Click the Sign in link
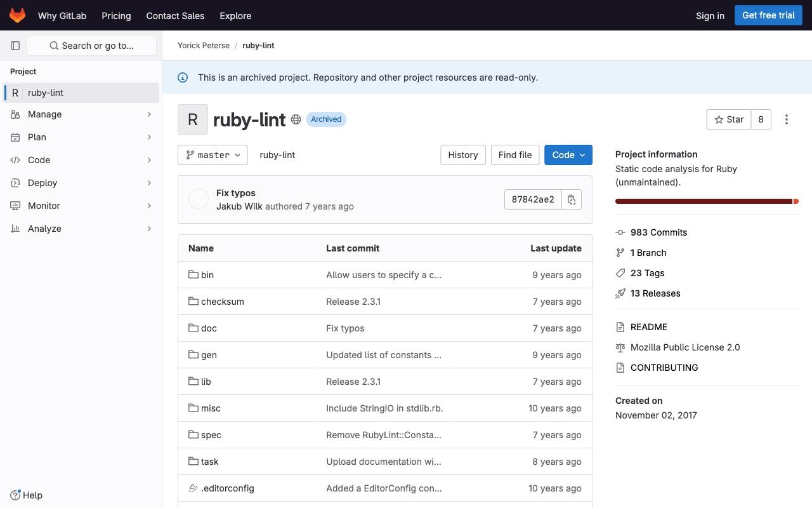This screenshot has width=812, height=508. click(x=710, y=15)
